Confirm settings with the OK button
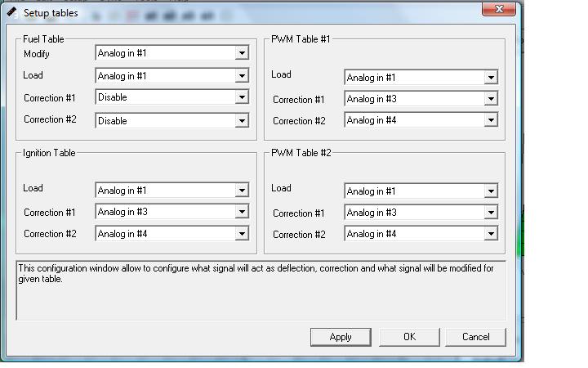 pyautogui.click(x=409, y=337)
